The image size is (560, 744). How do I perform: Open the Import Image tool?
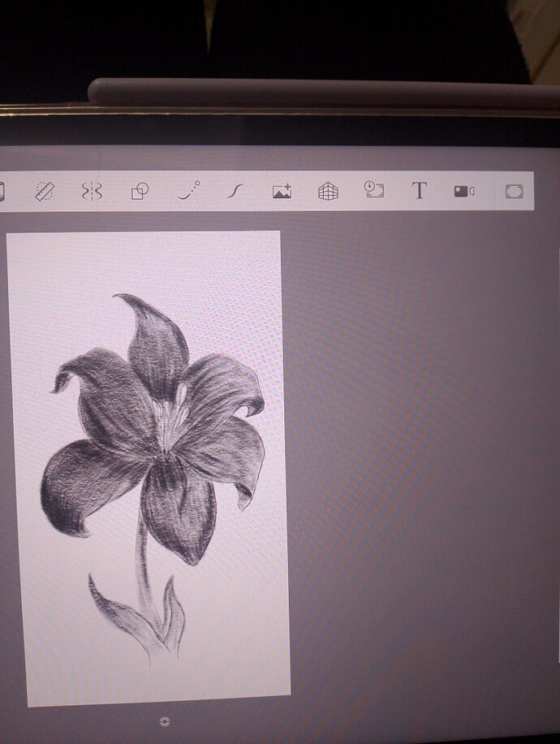(x=282, y=191)
